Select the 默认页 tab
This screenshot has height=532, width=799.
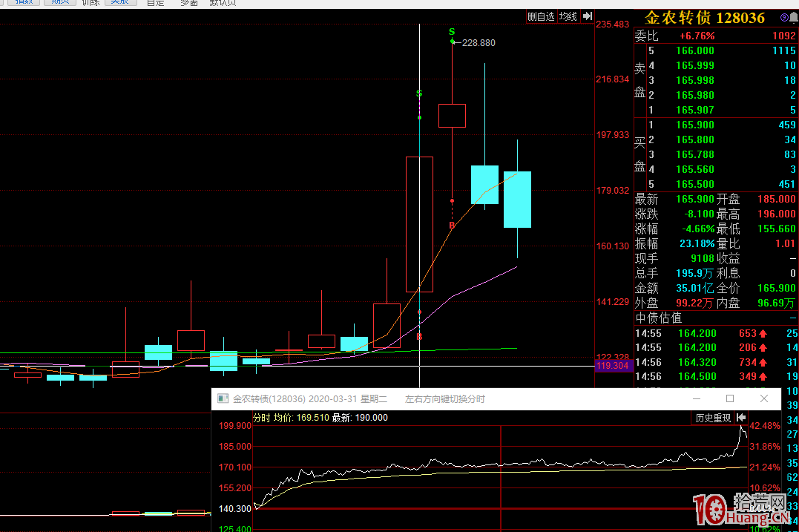(x=223, y=2)
